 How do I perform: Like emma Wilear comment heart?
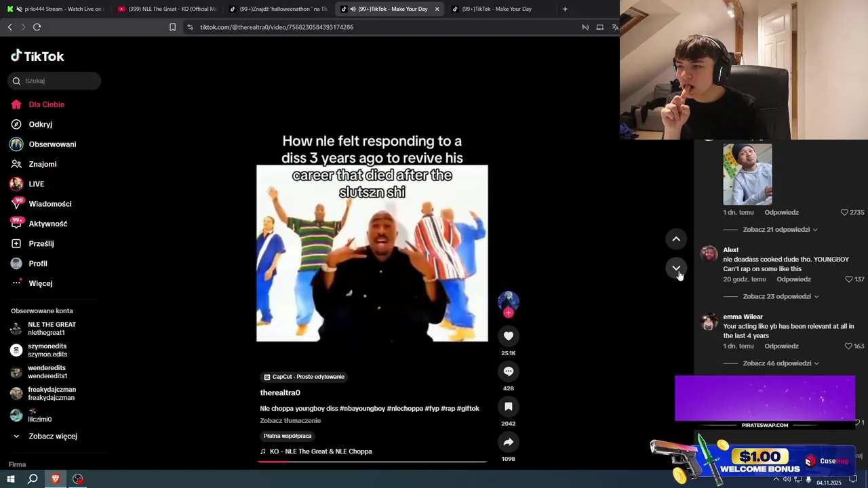(x=848, y=346)
